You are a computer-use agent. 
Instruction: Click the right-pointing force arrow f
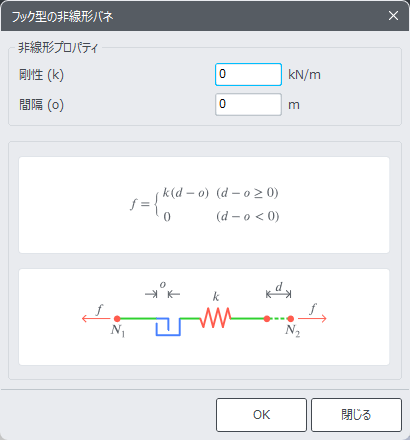click(x=312, y=318)
